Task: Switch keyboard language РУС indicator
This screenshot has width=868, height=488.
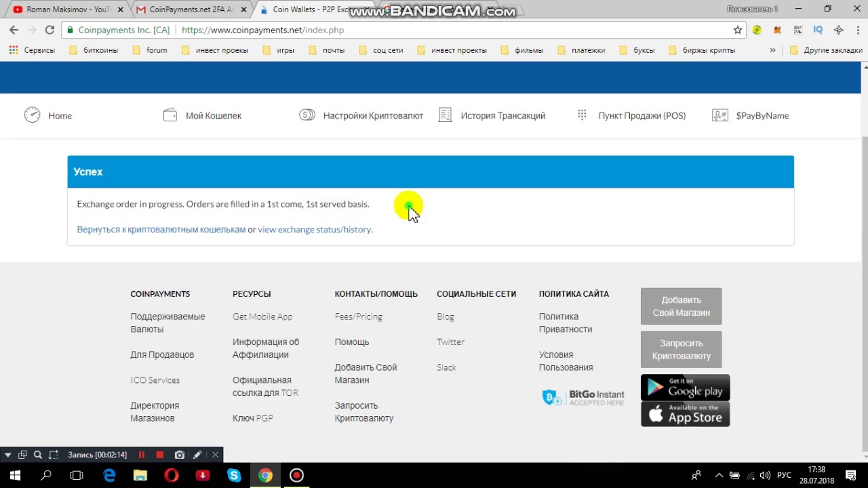Action: (x=784, y=476)
